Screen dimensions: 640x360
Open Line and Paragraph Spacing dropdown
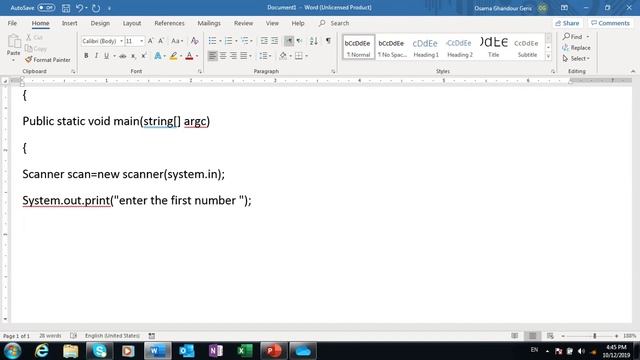[x=264, y=56]
